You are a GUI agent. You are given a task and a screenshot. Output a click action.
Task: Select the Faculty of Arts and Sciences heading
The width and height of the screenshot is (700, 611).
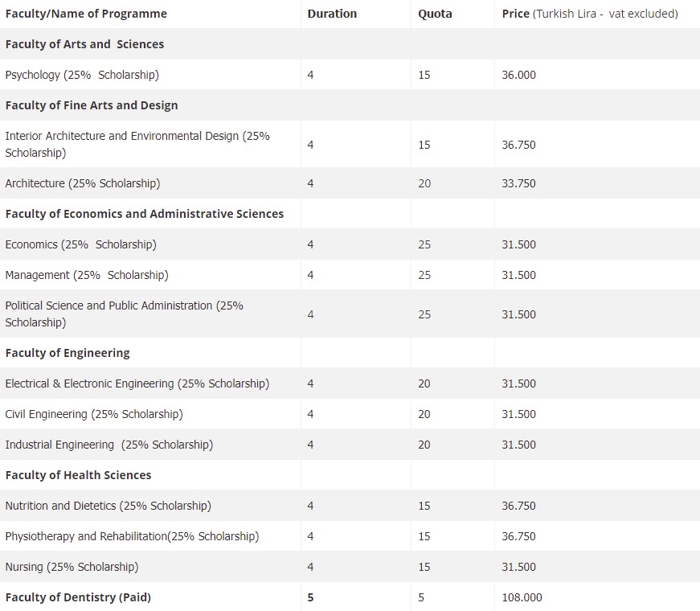(84, 44)
